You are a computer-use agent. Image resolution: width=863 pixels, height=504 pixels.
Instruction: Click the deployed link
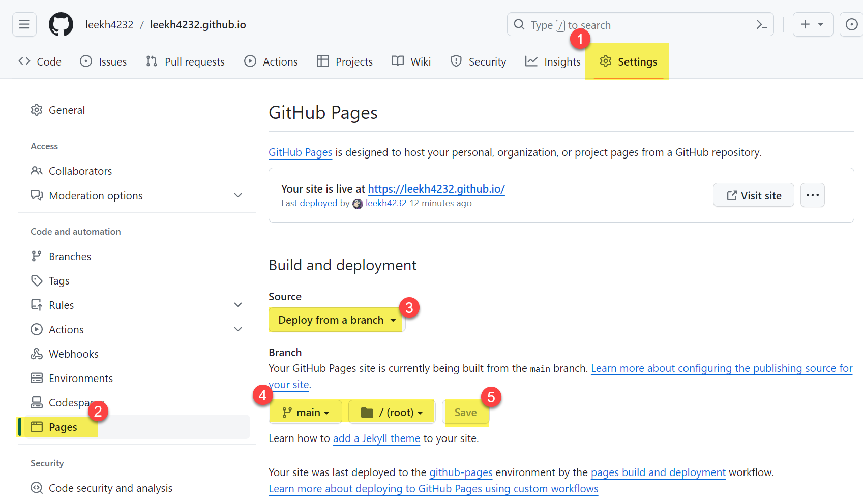[x=318, y=203]
